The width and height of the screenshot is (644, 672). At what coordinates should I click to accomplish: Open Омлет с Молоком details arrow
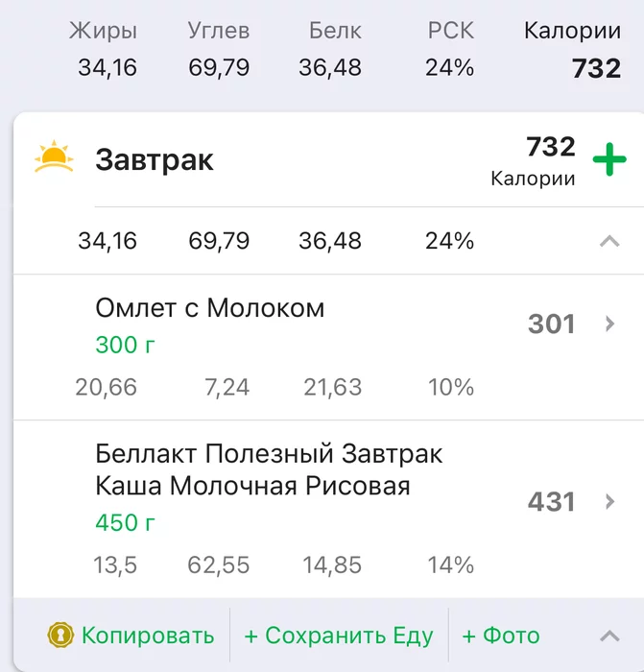(x=609, y=324)
